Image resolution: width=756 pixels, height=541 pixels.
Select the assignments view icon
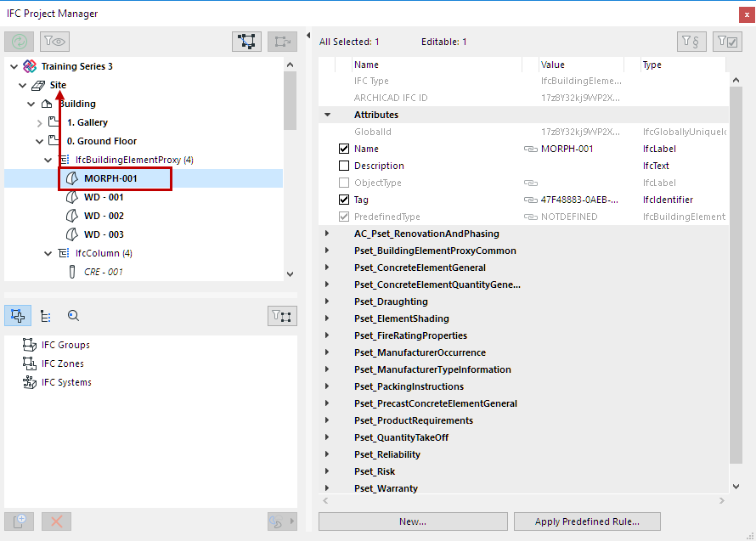18,316
